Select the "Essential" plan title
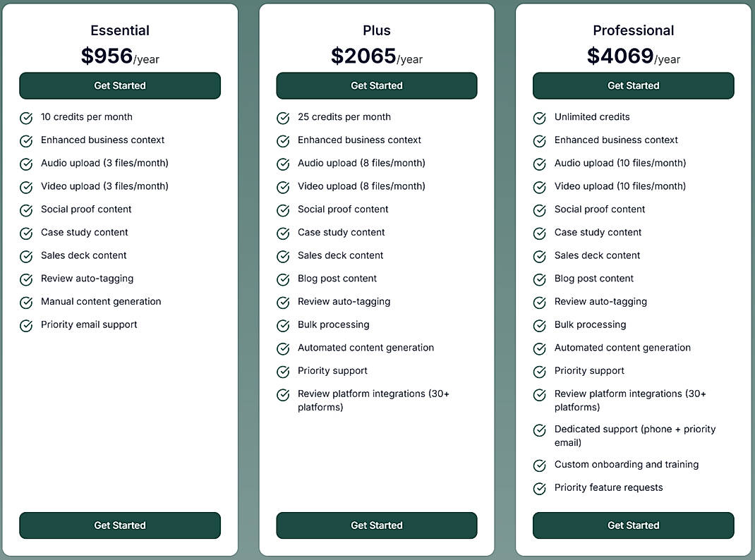Viewport: 755px width, 560px height. coord(120,30)
